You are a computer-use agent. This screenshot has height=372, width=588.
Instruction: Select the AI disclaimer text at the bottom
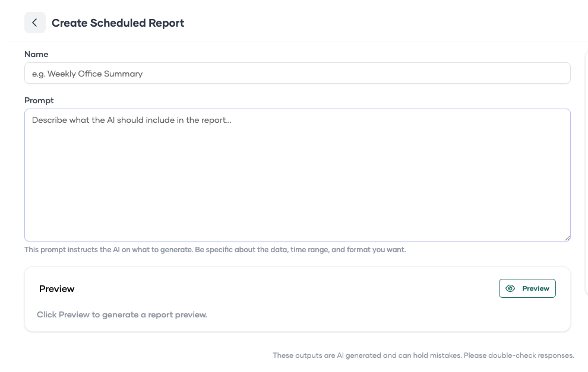[x=423, y=355]
